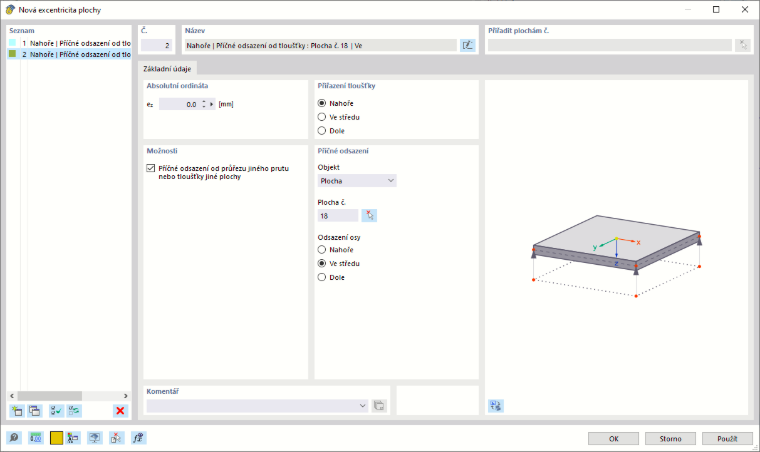Image resolution: width=760 pixels, height=452 pixels.
Task: Click the units 0.00 icon in the bottom toolbar
Action: point(36,438)
